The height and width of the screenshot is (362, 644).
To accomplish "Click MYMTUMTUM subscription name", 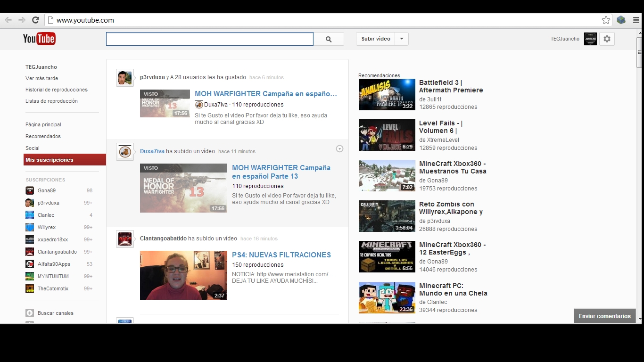I will click(x=53, y=276).
